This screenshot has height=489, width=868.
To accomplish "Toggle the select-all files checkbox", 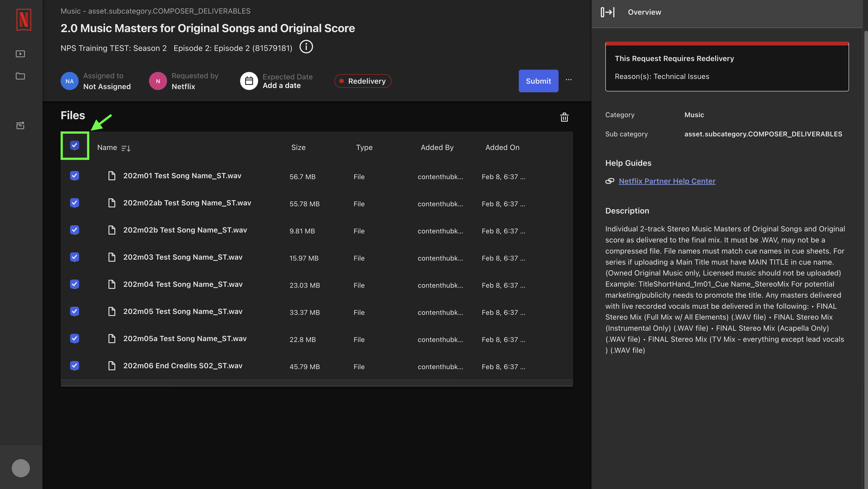I will point(74,145).
